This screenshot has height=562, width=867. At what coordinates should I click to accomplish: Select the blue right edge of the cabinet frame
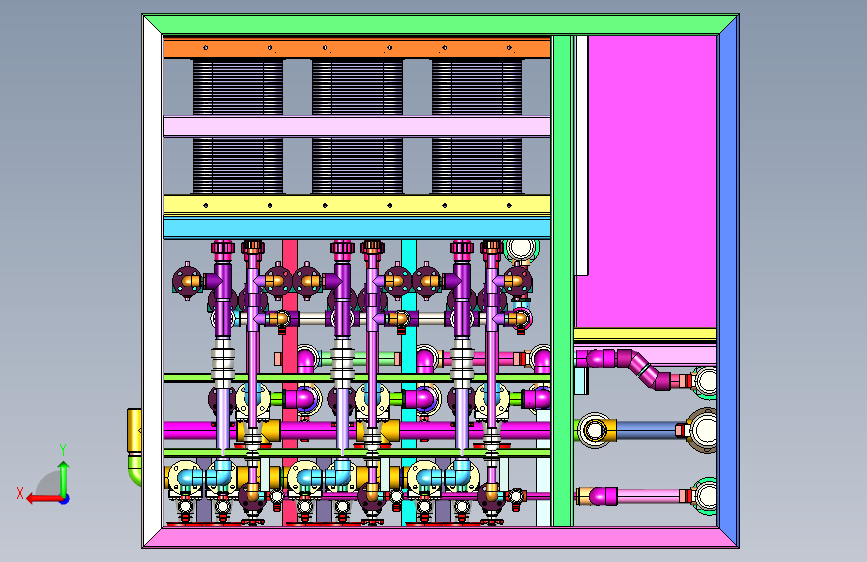pos(729,281)
